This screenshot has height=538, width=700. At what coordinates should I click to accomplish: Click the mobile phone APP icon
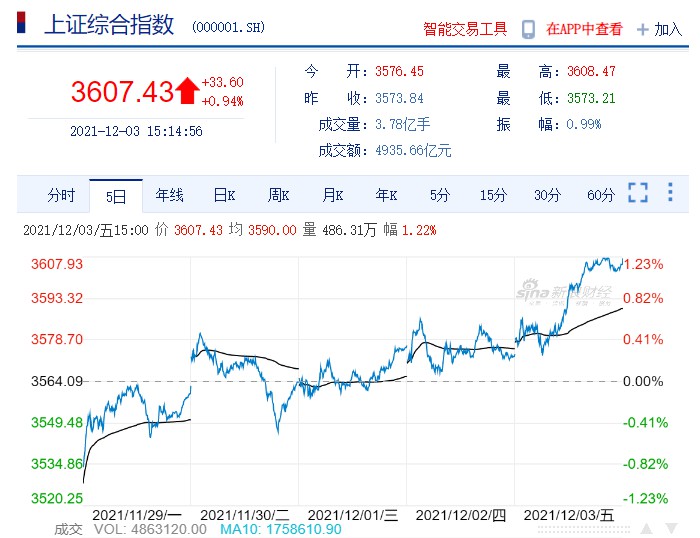click(528, 29)
